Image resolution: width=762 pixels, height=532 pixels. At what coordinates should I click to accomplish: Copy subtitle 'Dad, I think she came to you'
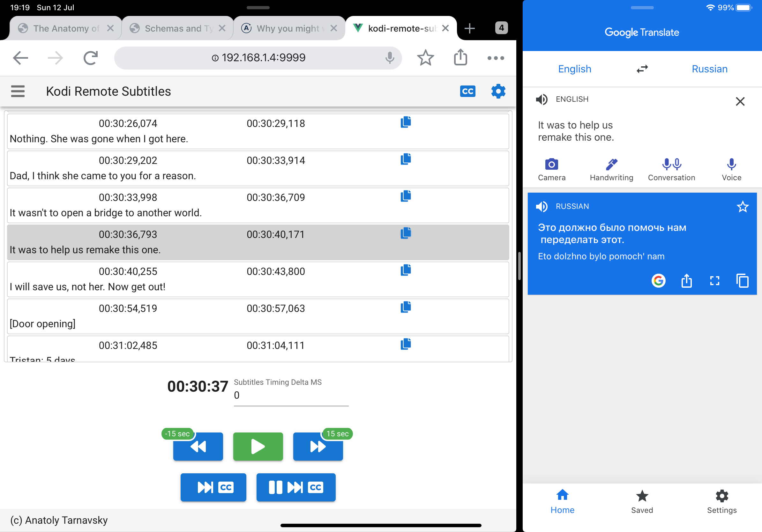pyautogui.click(x=406, y=159)
